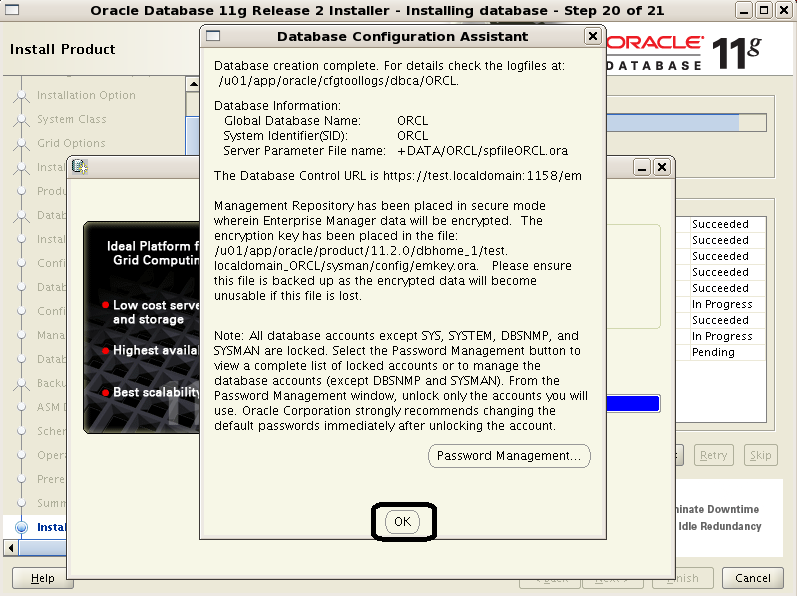
Task: Select the System Class step
Action: (71, 119)
